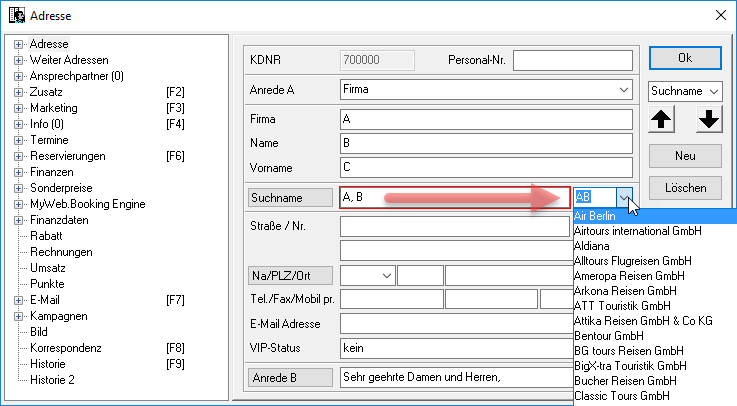Click the Adresse window title icon
The width and height of the screenshot is (737, 406).
(x=17, y=15)
